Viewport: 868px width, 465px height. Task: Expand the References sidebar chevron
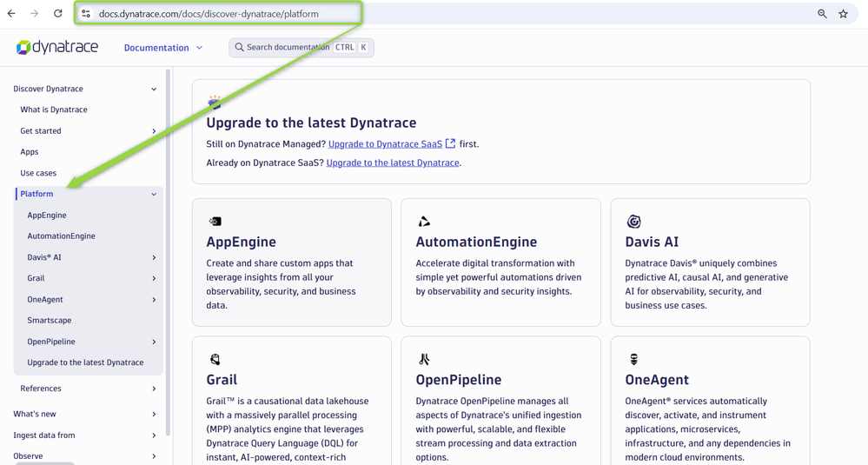[x=154, y=389]
